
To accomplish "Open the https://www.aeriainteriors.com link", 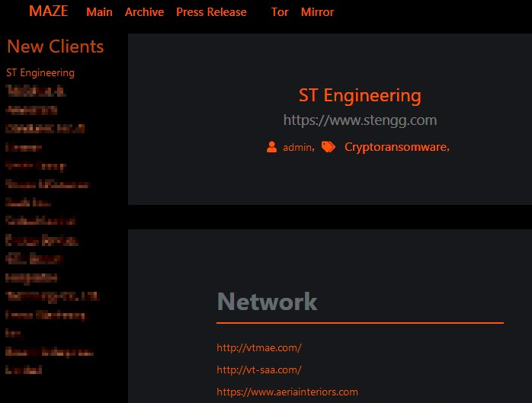I will click(x=287, y=392).
